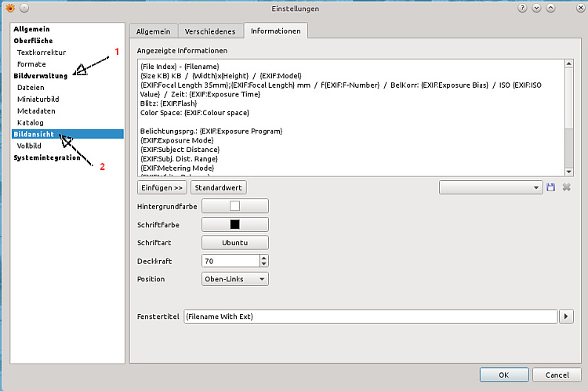Open the Hintergrundfarbe white color swatch
Image resolution: width=588 pixels, height=391 pixels.
pos(235,206)
